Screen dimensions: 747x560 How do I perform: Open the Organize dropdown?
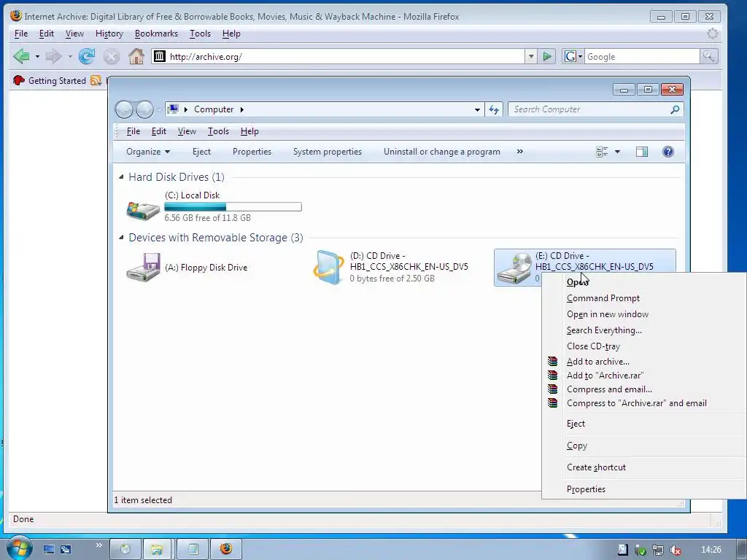pos(148,152)
